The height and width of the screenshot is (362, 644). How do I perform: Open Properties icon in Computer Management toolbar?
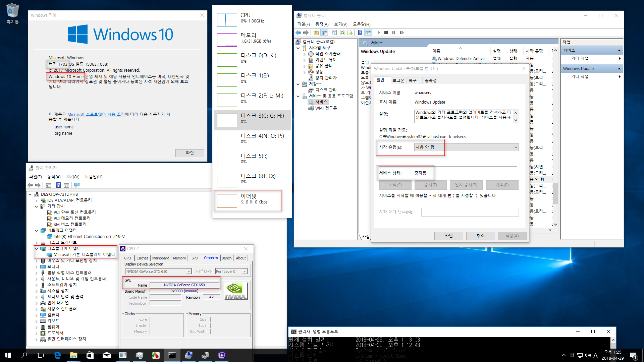pos(334,33)
